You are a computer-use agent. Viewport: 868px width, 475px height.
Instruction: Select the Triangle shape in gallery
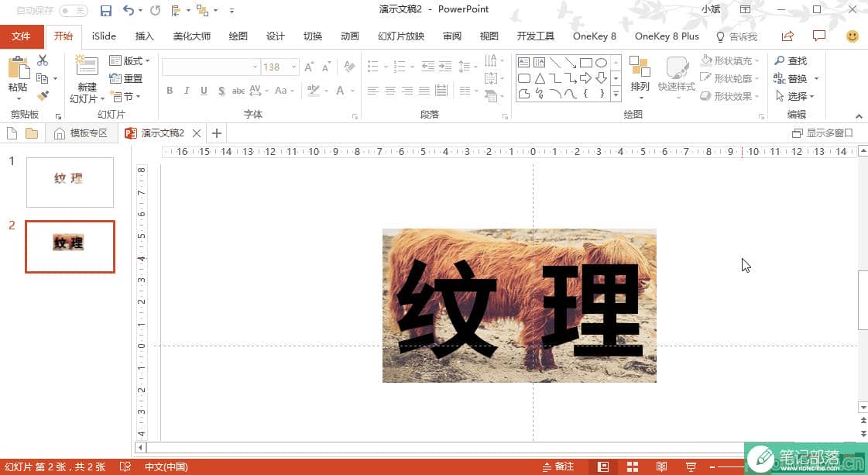coord(540,78)
